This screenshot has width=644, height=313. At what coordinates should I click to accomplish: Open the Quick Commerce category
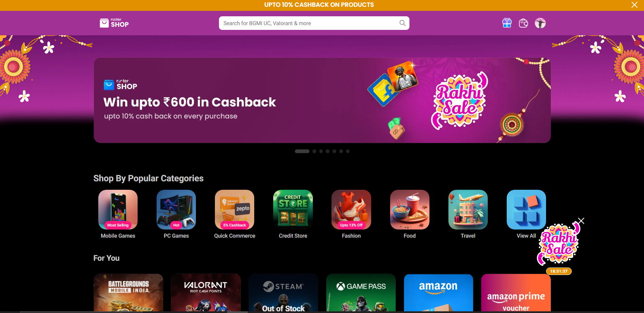tap(235, 214)
